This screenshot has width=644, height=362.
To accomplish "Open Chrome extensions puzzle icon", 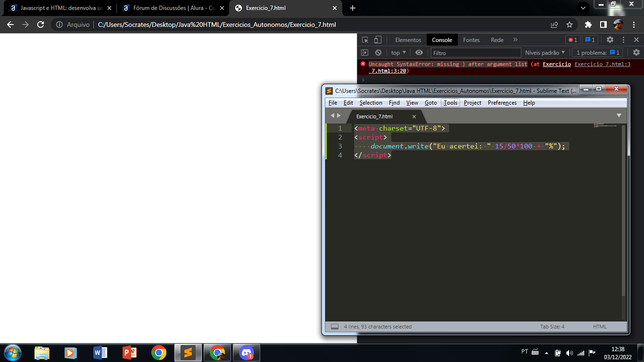I will coord(588,25).
